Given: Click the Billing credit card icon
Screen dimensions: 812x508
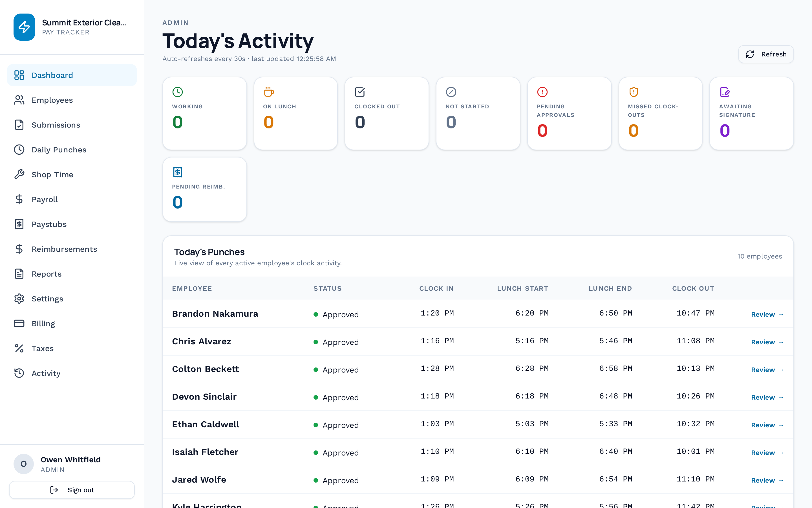Looking at the screenshot, I should point(19,323).
